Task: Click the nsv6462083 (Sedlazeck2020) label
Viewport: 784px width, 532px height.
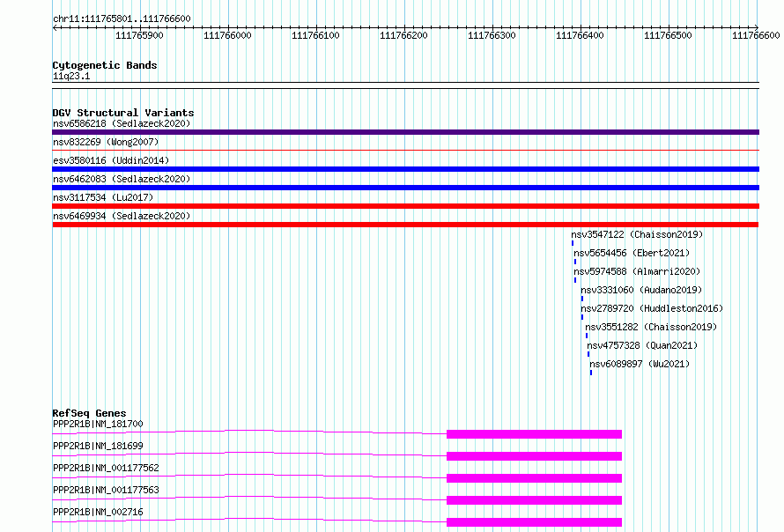Action: pyautogui.click(x=122, y=179)
